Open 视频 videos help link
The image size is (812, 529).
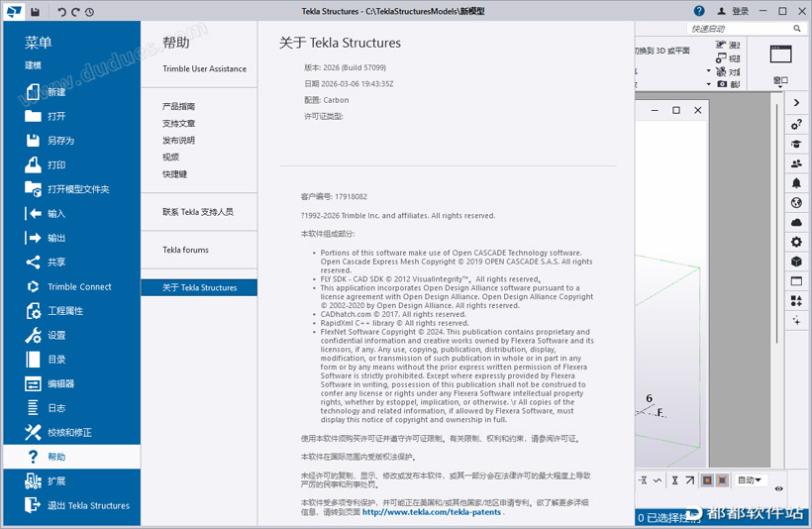click(171, 157)
